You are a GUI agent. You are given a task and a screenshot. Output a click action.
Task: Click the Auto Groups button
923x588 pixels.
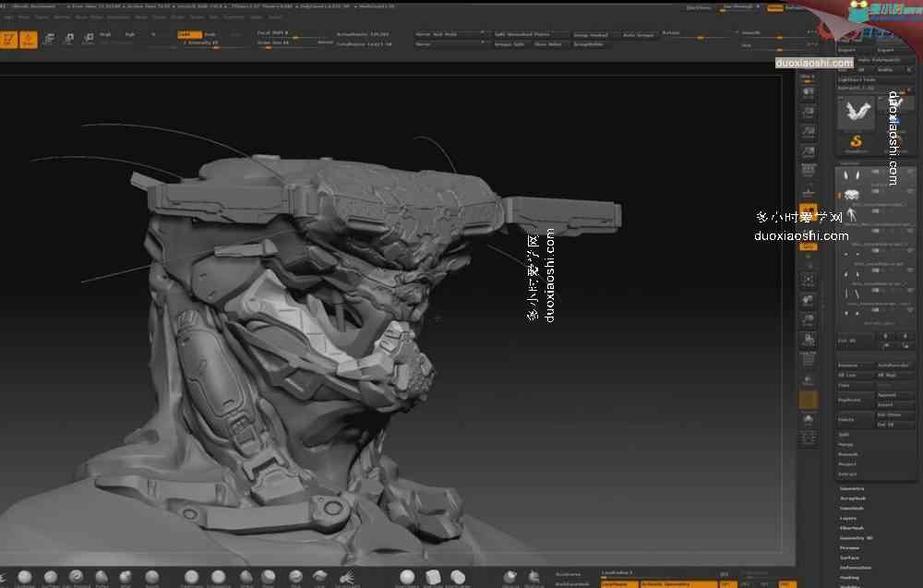638,35
